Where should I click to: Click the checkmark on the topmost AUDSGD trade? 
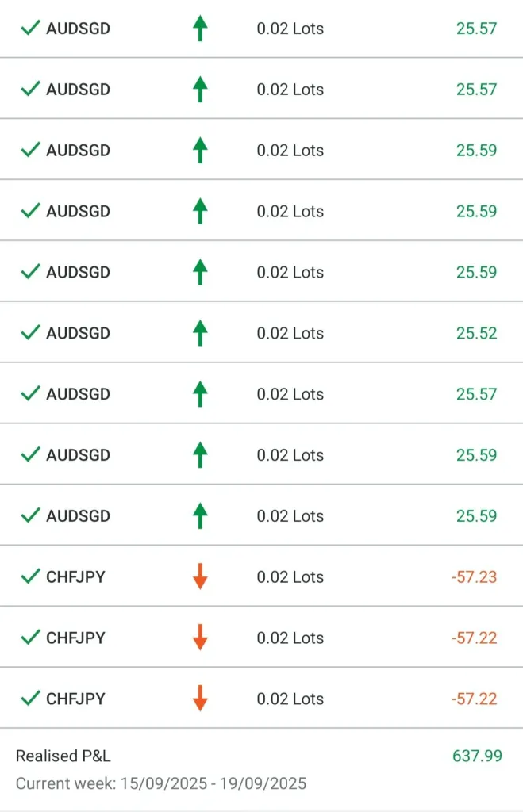[30, 29]
